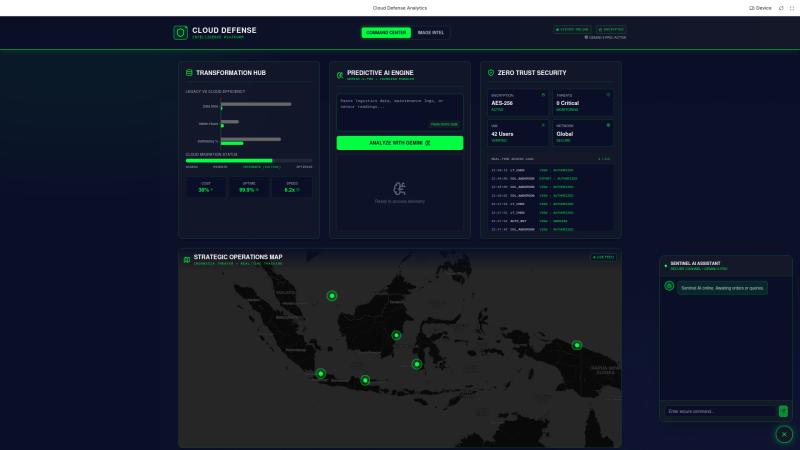Image resolution: width=800 pixels, height=450 pixels.
Task: Click the cloud migration status progress bar
Action: point(249,161)
